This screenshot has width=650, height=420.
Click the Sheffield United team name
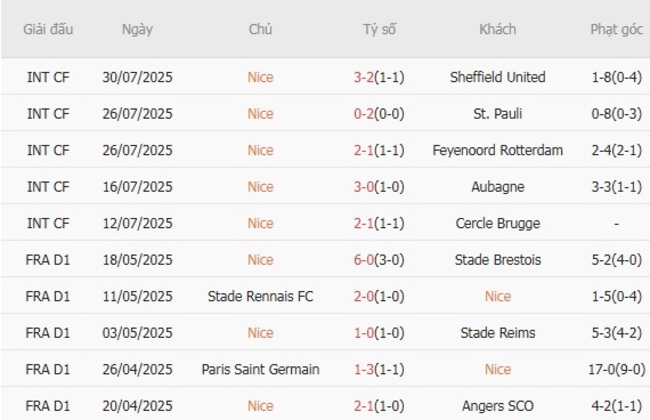497,77
